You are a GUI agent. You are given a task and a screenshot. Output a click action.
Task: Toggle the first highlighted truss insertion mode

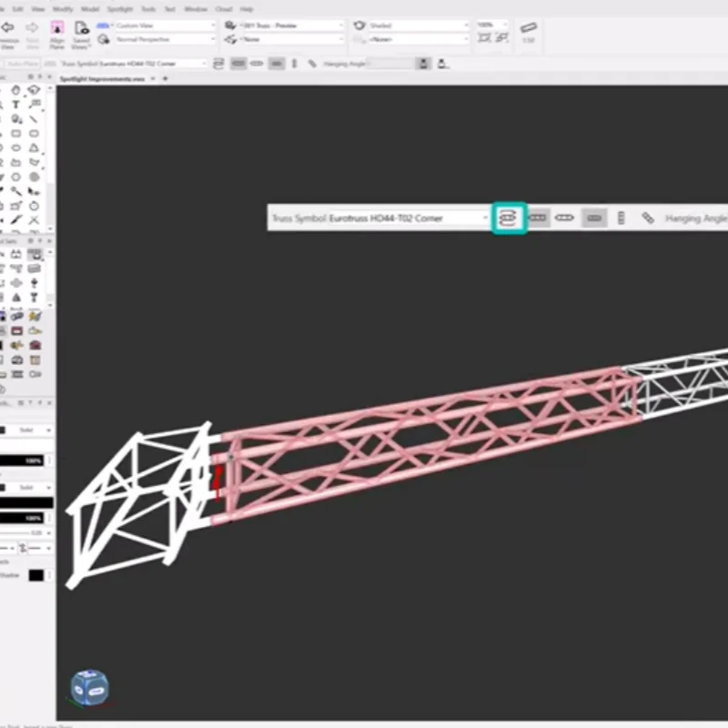238,64
